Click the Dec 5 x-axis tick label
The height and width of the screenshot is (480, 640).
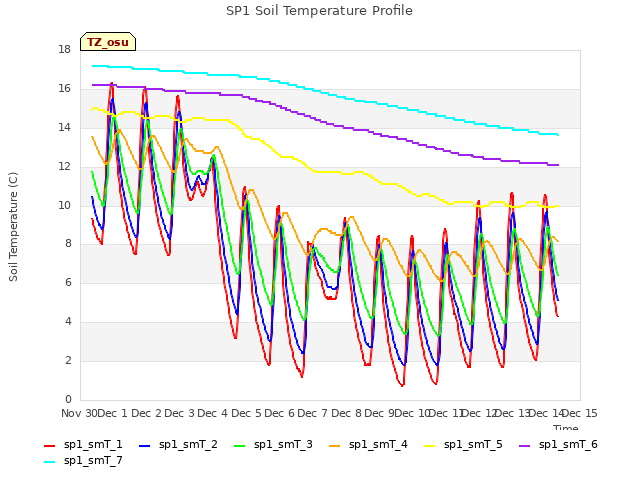(x=246, y=413)
